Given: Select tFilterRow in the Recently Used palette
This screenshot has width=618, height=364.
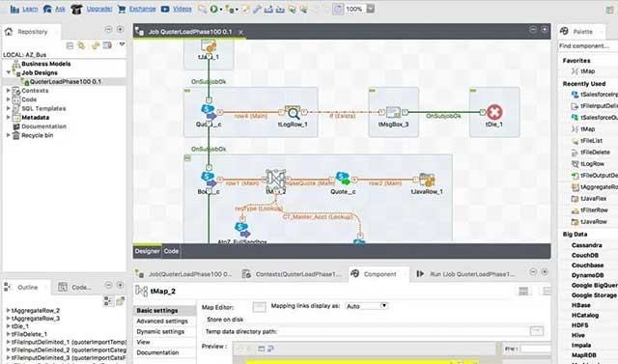Looking at the screenshot, I should pos(595,210).
